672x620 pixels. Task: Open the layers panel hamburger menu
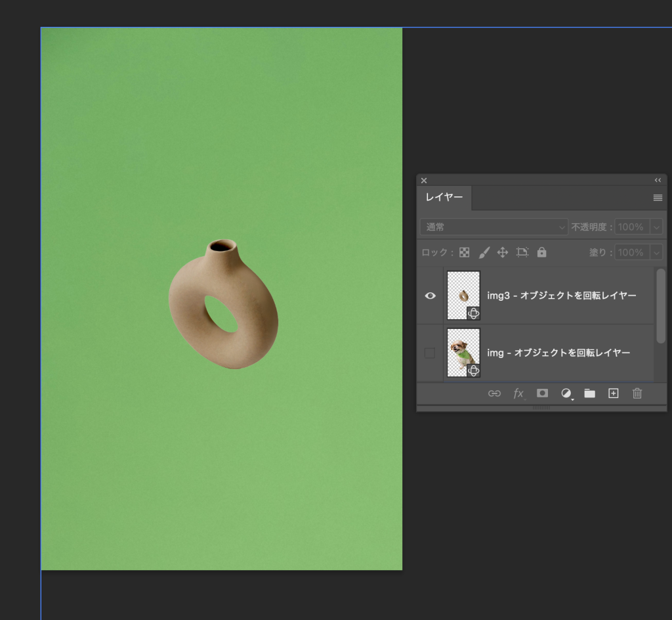pos(658,198)
